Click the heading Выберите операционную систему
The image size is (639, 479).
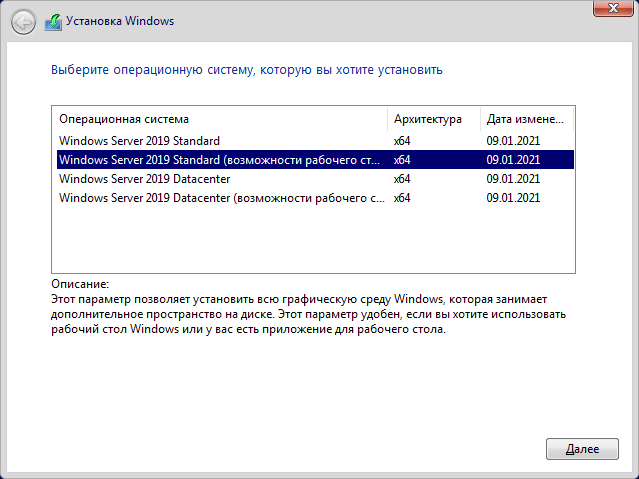(x=247, y=70)
